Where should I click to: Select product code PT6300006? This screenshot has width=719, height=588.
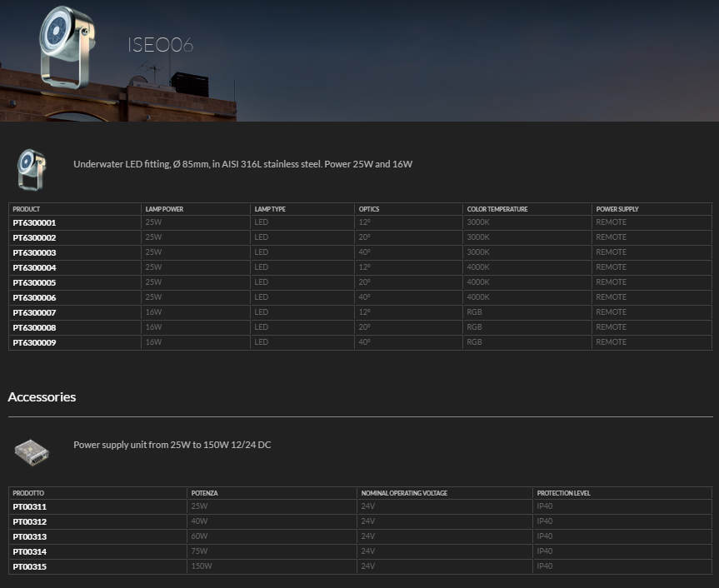click(34, 298)
